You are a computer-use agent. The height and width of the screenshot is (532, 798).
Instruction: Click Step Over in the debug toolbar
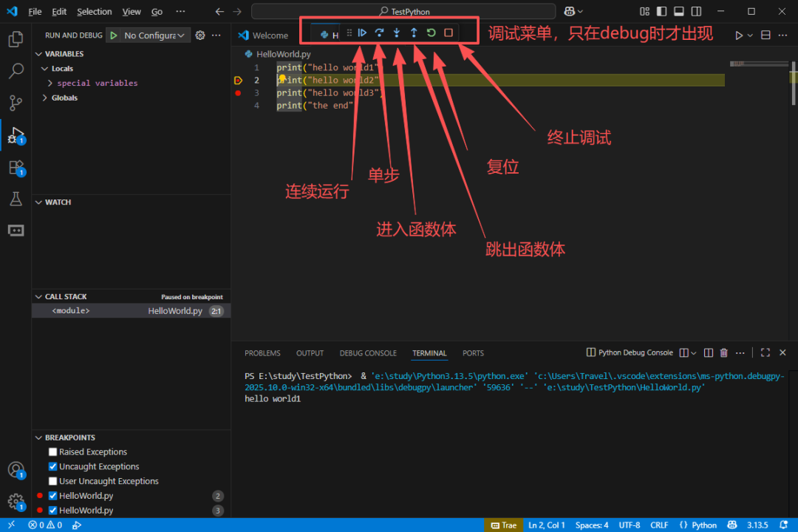pos(379,33)
